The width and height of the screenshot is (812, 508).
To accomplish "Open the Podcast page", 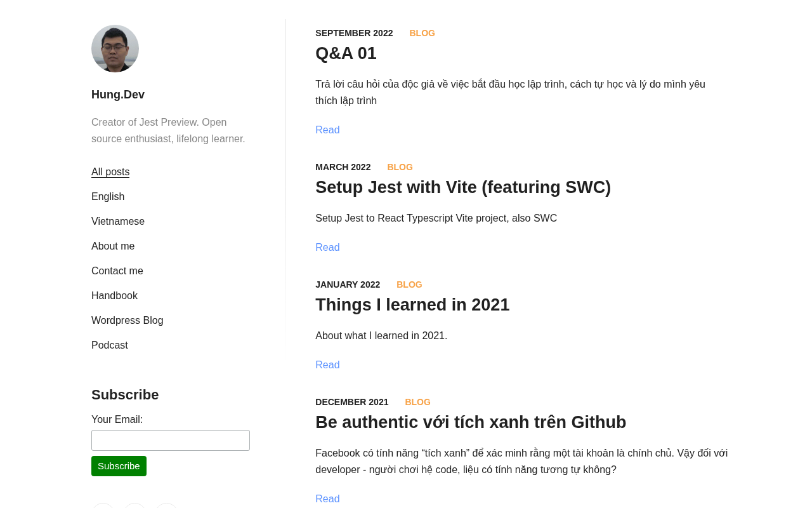I will tap(110, 345).
